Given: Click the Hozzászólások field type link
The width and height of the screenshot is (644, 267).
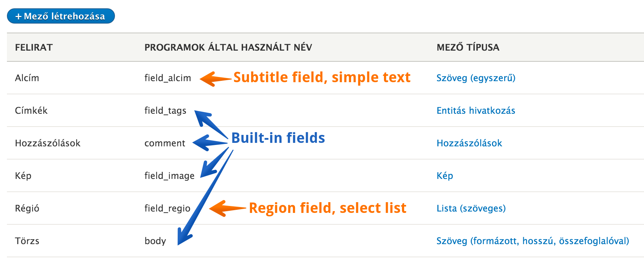Looking at the screenshot, I should point(469,143).
